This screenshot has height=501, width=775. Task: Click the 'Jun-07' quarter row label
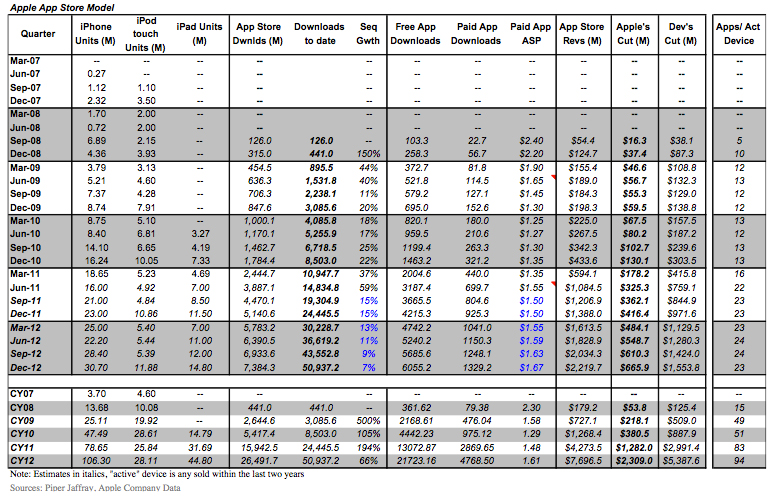point(25,74)
